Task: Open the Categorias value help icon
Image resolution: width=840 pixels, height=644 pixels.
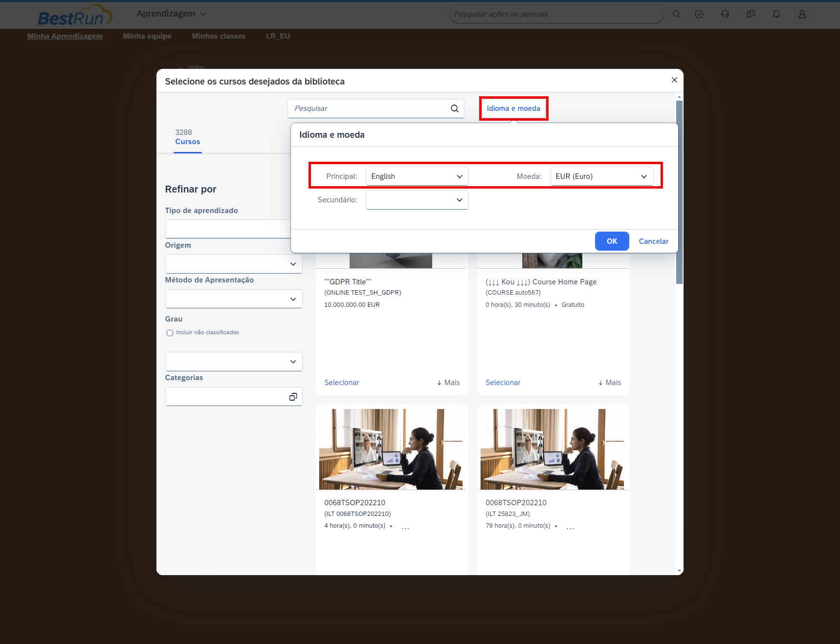Action: click(x=293, y=397)
